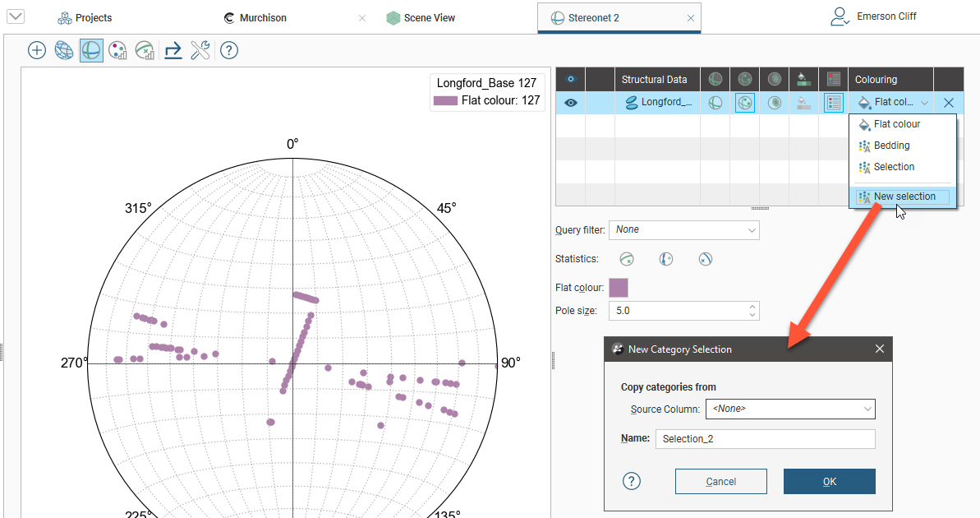The image size is (980, 518).
Task: Toggle the greyed colour fill in Longford row
Action: coord(803,103)
